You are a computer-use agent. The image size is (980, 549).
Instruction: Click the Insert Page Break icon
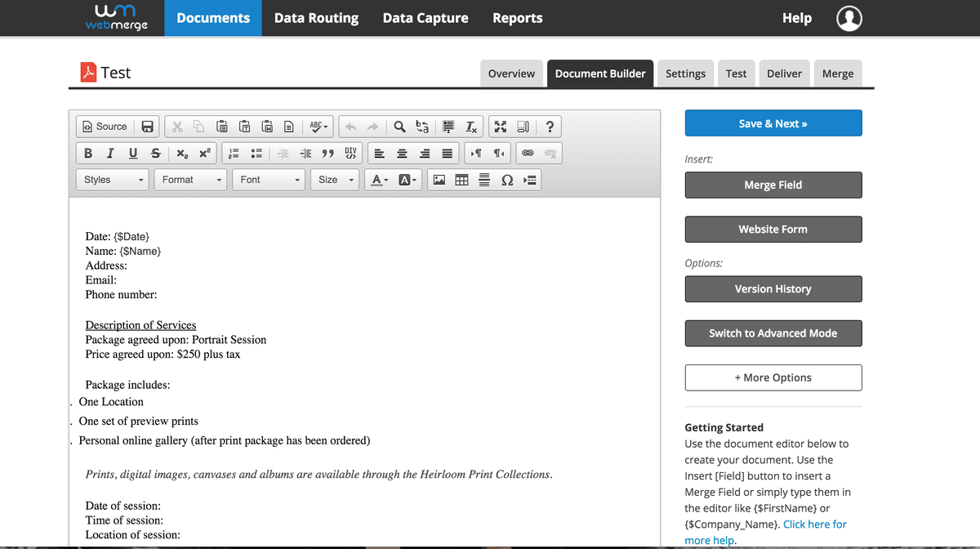528,180
